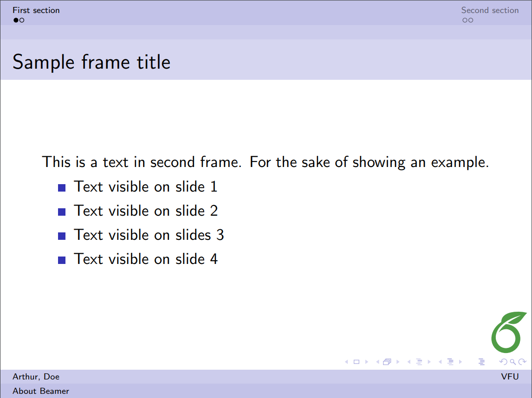Click the appendix/presentation lines icon
Viewport: 532px width, 398px height.
[x=481, y=362]
